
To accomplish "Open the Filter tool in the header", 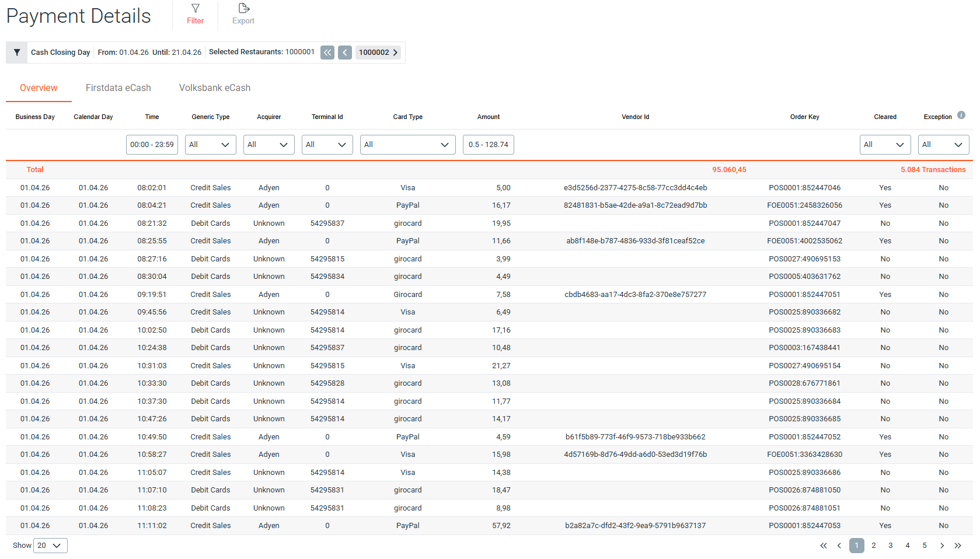I will tap(195, 14).
